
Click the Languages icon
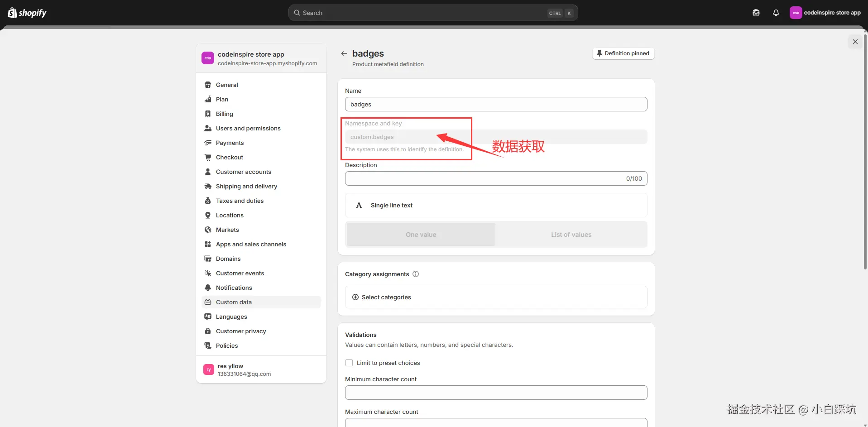[208, 317]
